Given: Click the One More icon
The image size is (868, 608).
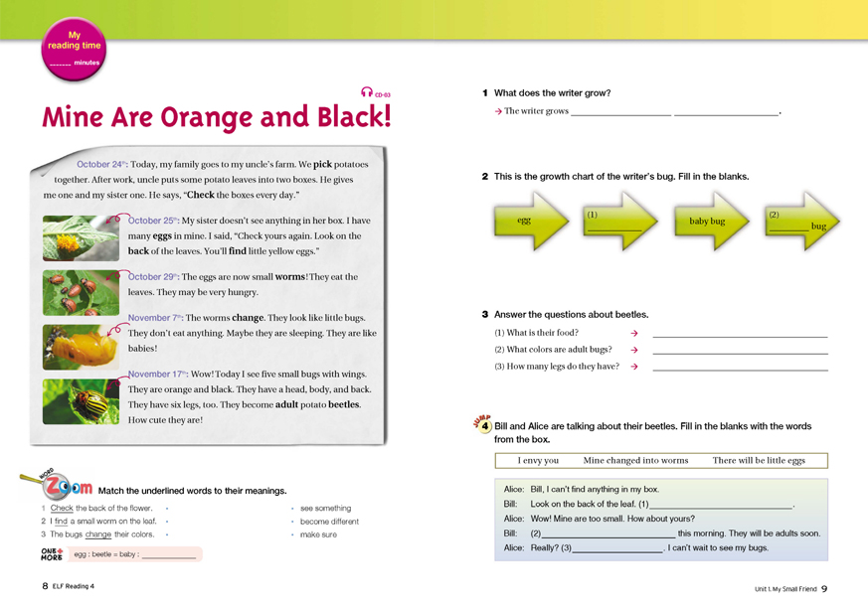Looking at the screenshot, I should tap(52, 553).
